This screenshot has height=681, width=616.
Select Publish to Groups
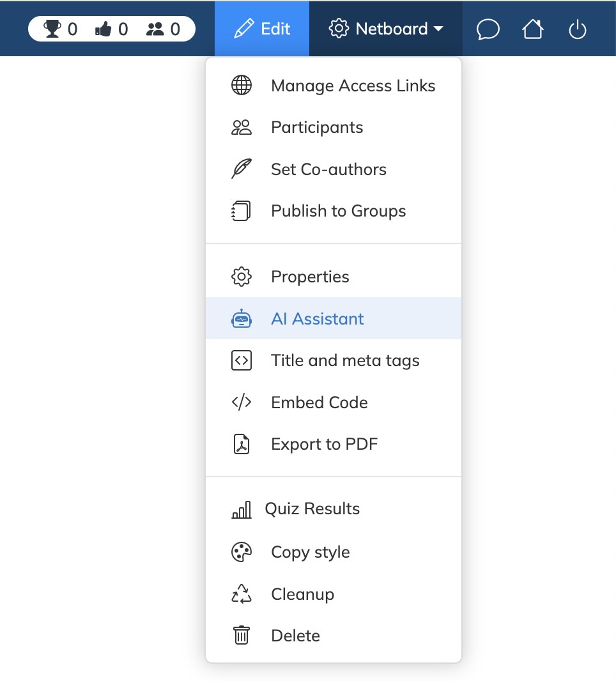tap(334, 211)
